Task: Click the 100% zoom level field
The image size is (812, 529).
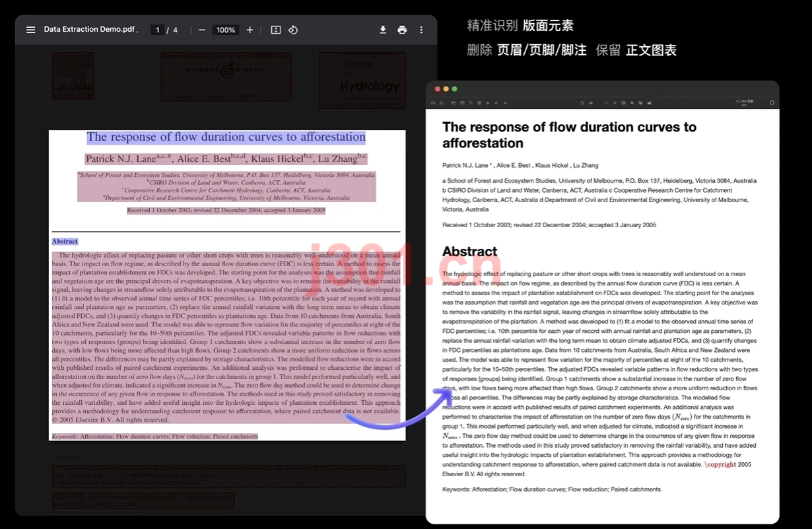Action: tap(226, 30)
